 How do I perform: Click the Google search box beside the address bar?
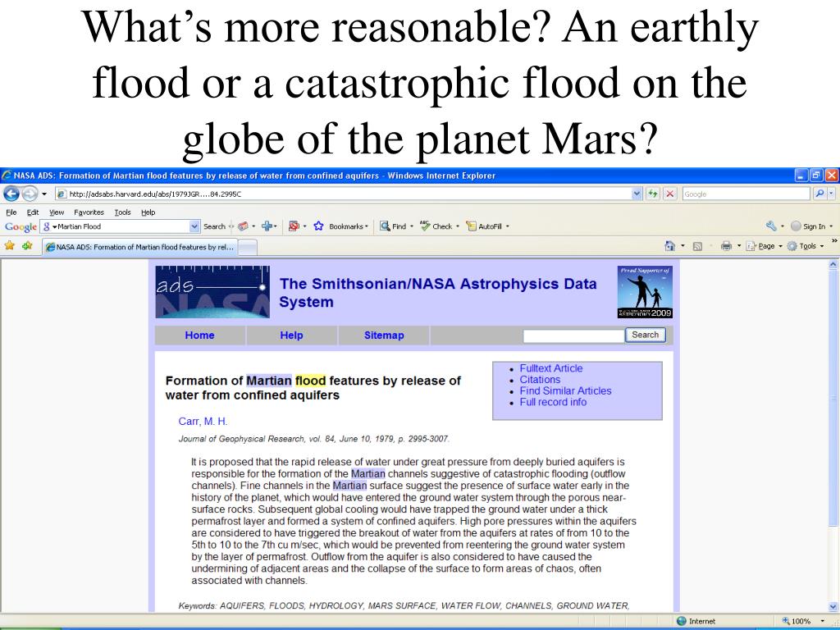coord(746,194)
